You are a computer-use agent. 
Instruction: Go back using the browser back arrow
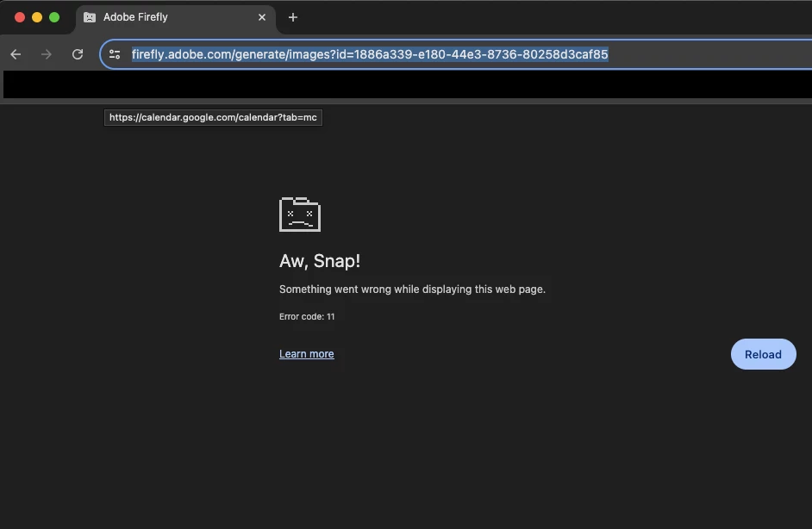(16, 54)
